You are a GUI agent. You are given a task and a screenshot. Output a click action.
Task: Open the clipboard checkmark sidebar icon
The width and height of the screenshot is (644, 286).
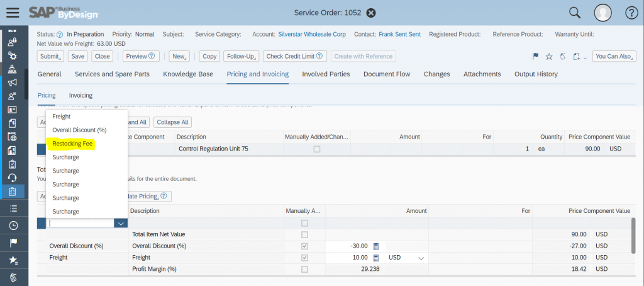click(13, 164)
